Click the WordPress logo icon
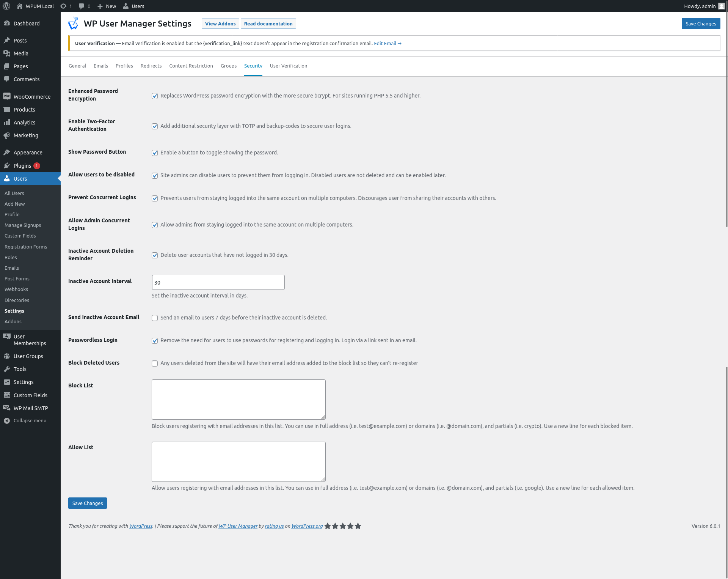 pyautogui.click(x=6, y=6)
